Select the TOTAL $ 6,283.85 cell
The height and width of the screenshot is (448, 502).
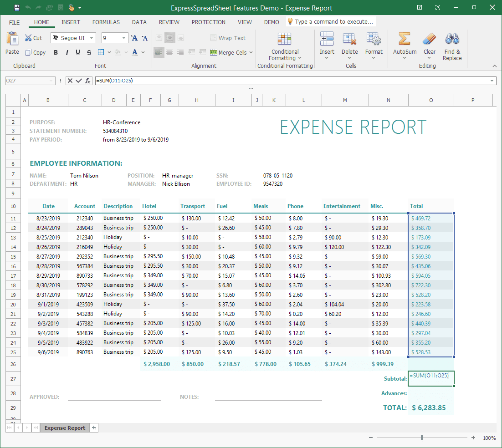431,407
